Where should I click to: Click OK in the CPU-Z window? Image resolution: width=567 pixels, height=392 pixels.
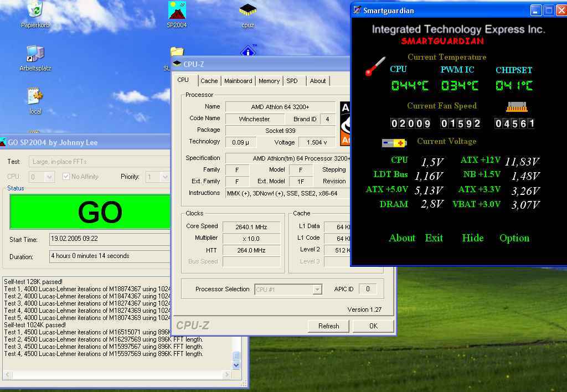(x=373, y=326)
